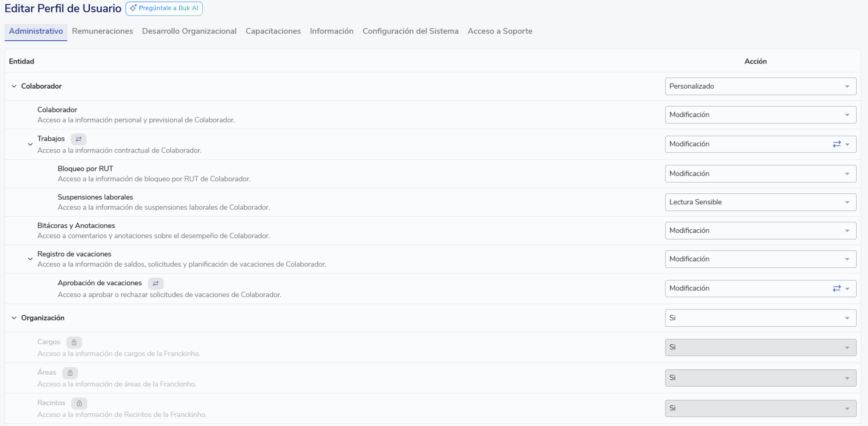Click swap arrows inside Aprobación de vacaciones dropdown

click(x=836, y=288)
